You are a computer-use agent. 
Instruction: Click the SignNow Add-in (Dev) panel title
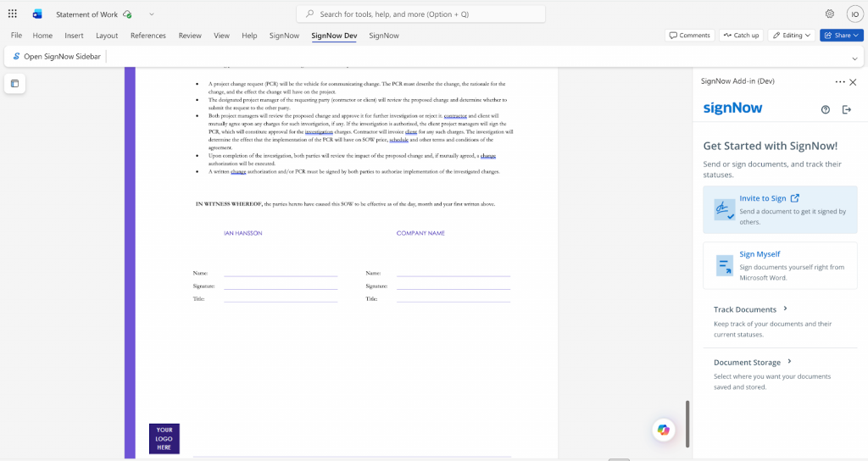coord(737,81)
